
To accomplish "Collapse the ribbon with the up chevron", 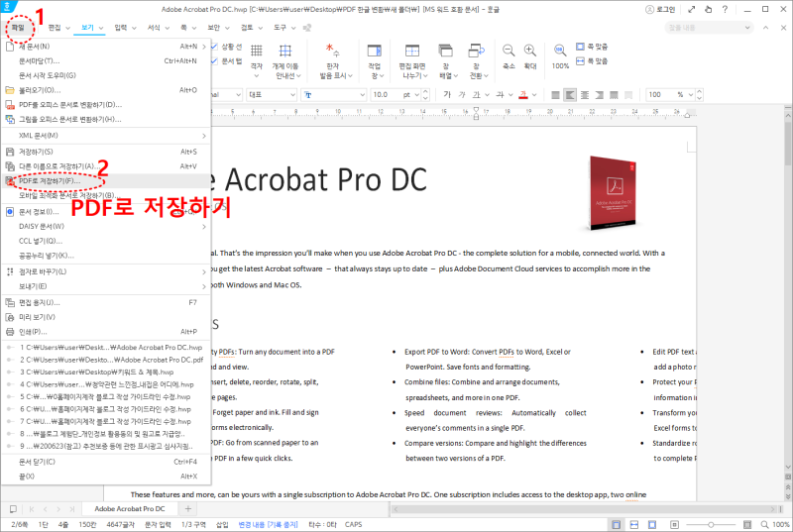I will 765,28.
